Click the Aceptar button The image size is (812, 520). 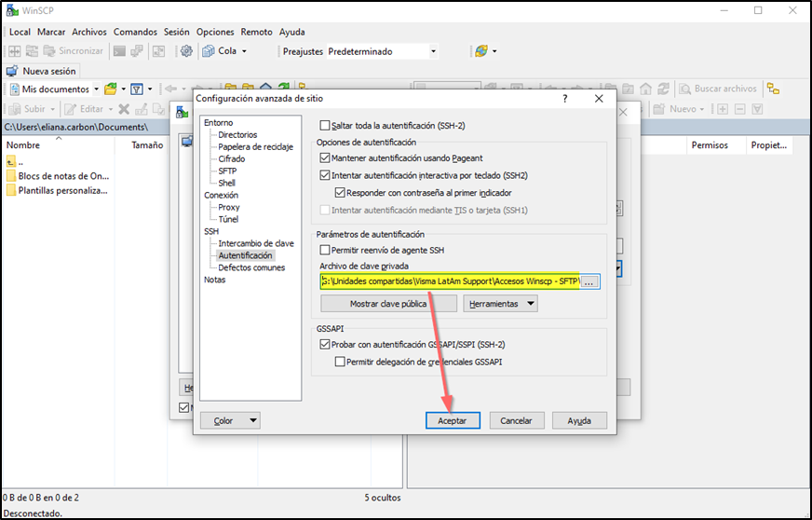453,420
